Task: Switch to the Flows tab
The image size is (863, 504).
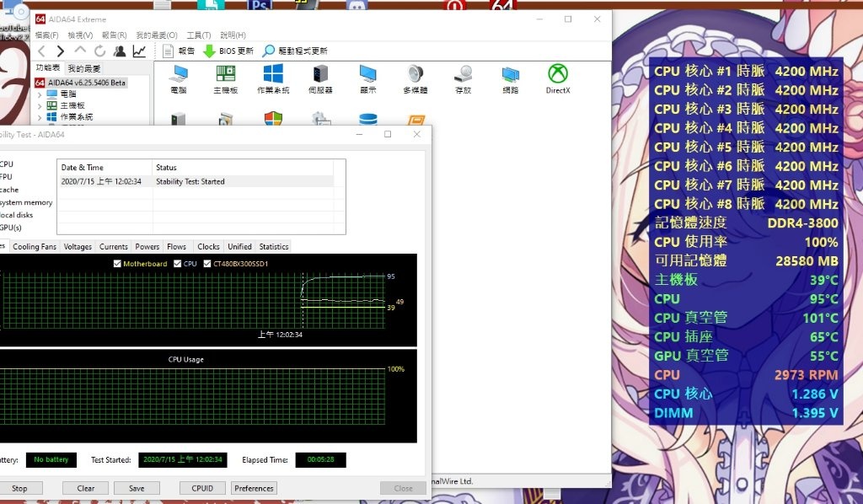Action: click(177, 246)
